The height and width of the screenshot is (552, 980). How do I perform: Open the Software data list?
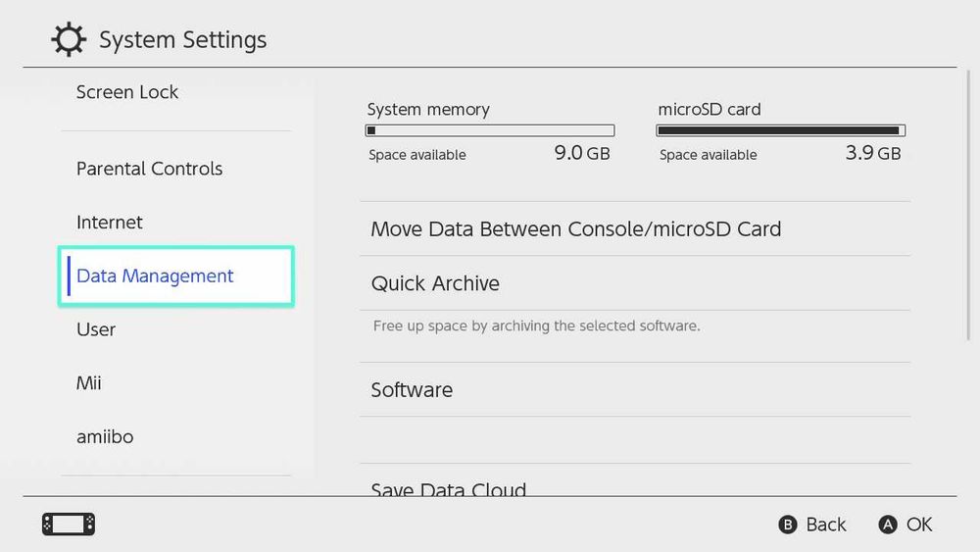tap(412, 390)
